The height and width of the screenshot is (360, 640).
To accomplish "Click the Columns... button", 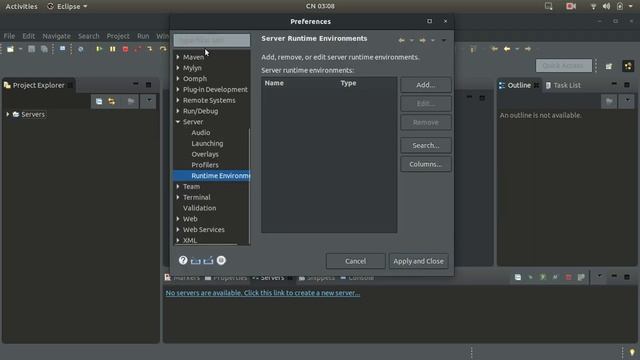I will (x=426, y=164).
